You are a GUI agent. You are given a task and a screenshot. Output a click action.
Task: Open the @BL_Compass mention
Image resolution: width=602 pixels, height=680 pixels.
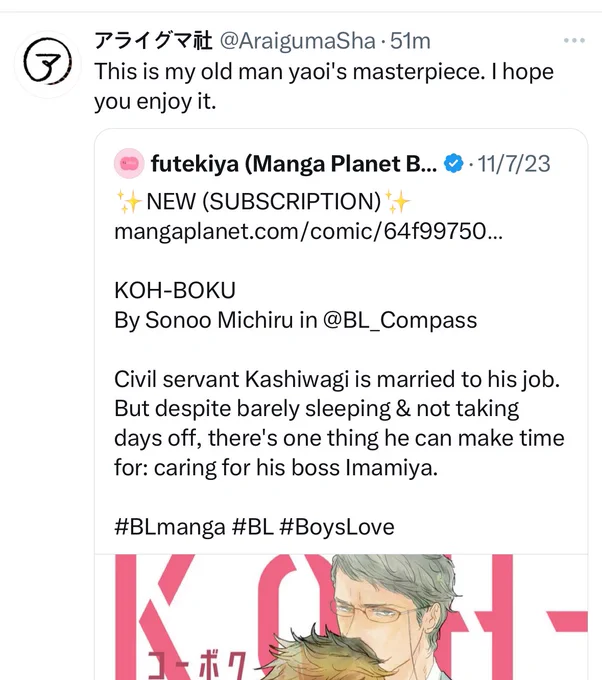(x=399, y=320)
